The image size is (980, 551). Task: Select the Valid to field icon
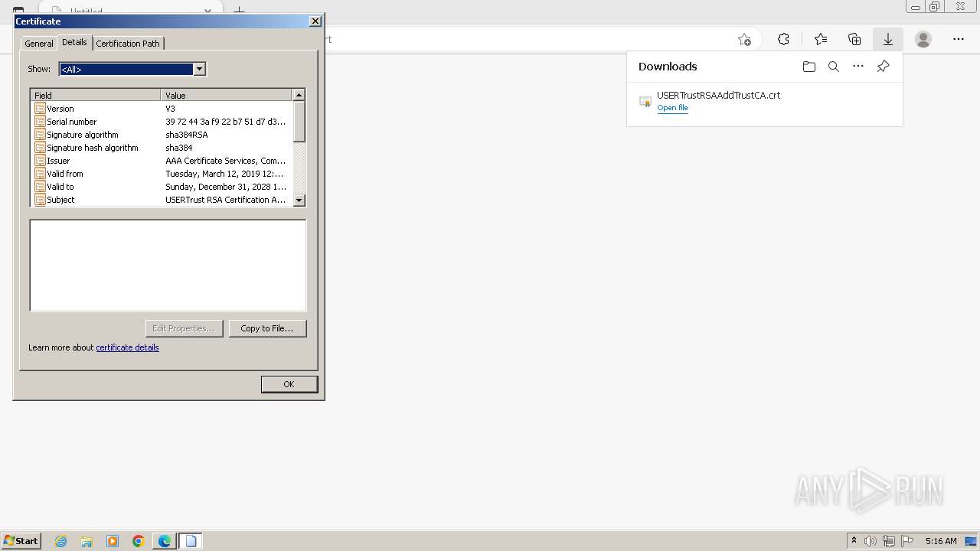(x=40, y=187)
